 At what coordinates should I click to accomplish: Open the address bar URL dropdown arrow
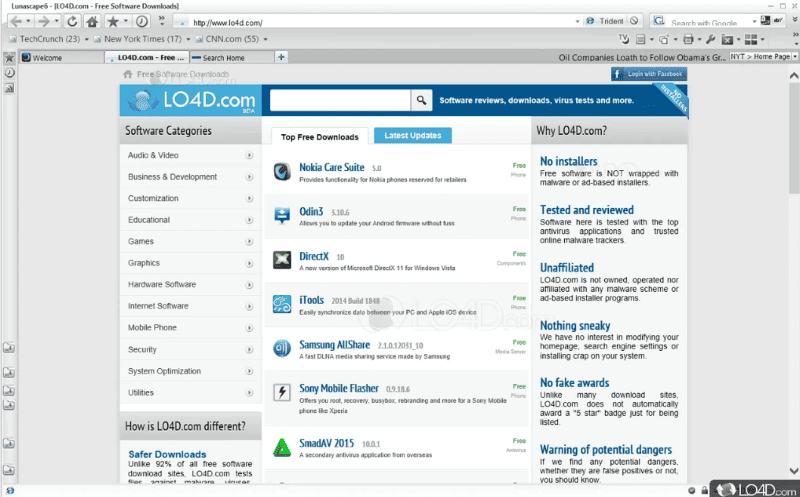pyautogui.click(x=577, y=21)
